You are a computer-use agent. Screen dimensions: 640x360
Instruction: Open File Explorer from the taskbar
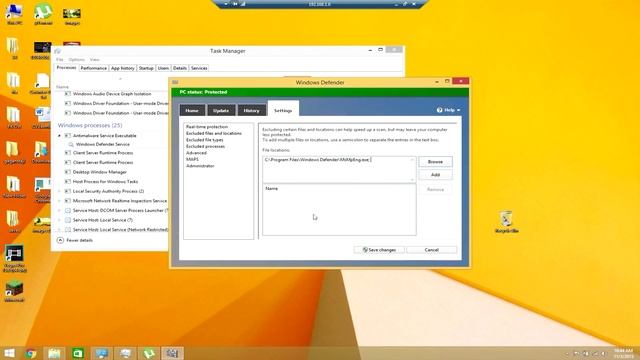tap(54, 353)
